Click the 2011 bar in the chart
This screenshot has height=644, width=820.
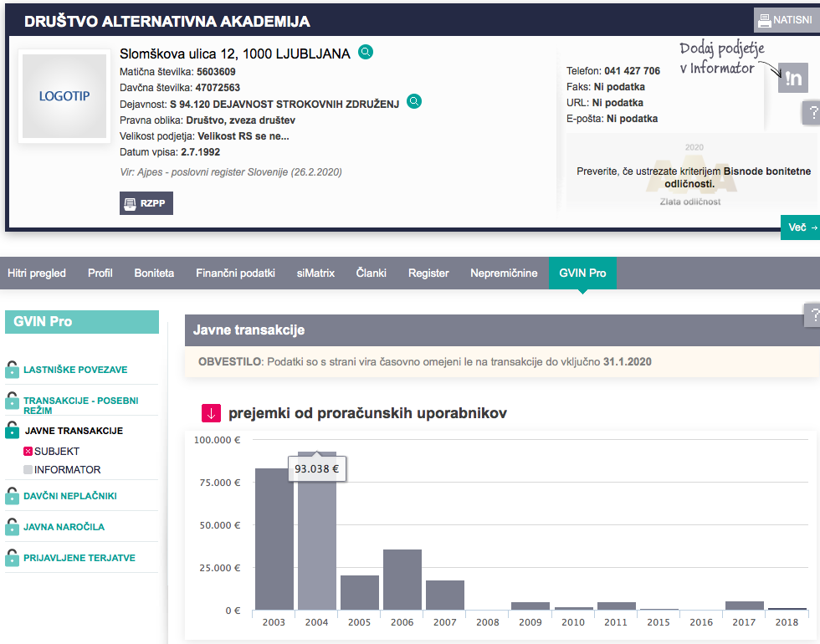pyautogui.click(x=617, y=606)
